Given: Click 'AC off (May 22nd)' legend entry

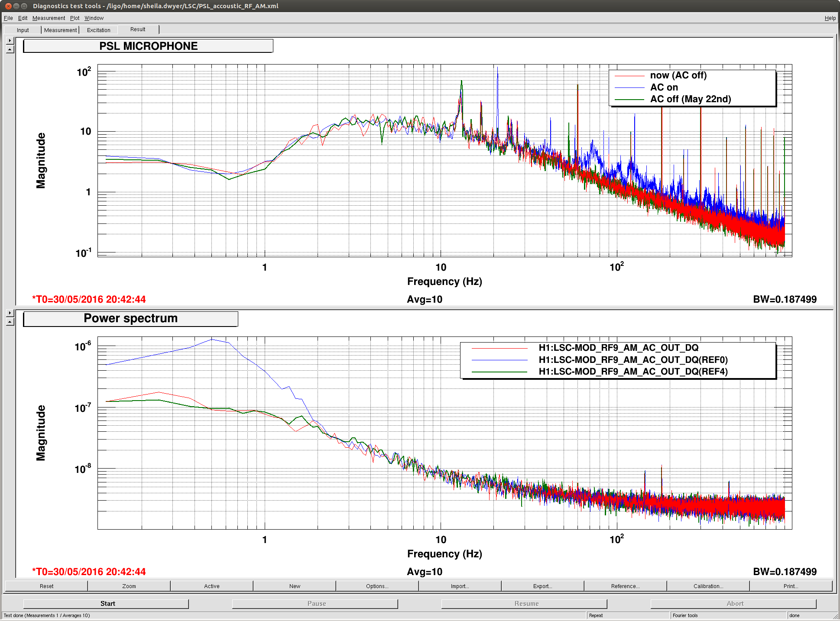Looking at the screenshot, I should click(x=691, y=99).
